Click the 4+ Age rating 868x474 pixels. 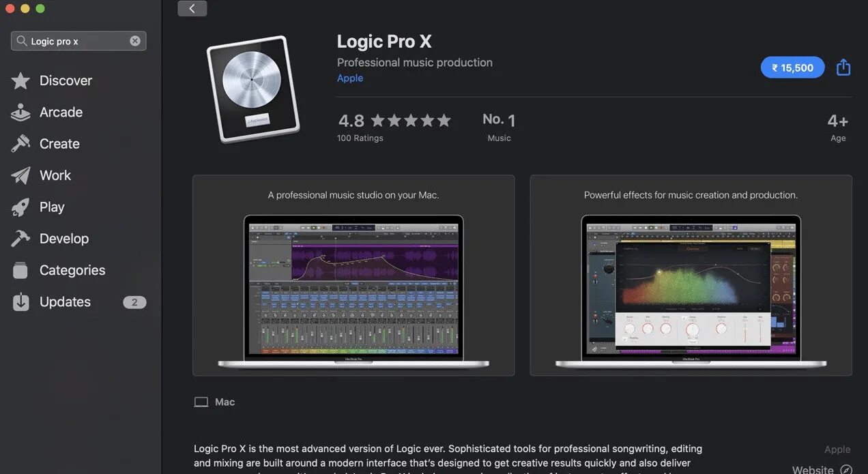pos(838,127)
